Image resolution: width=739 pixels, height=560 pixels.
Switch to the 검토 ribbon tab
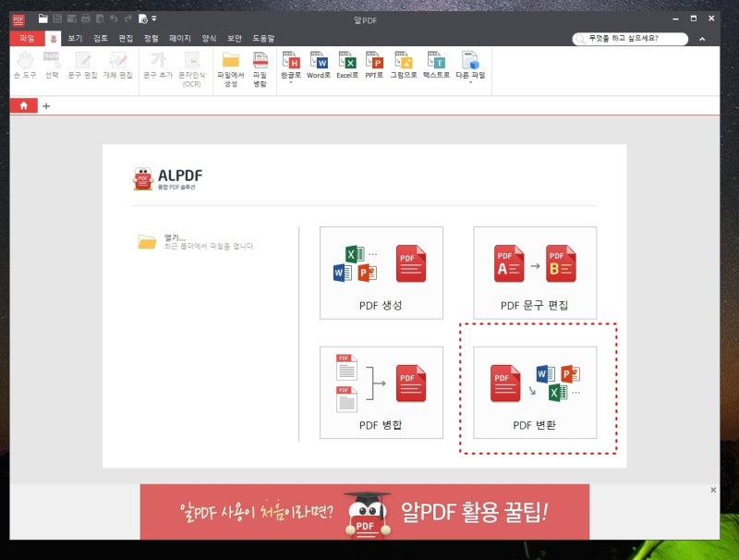[x=101, y=38]
